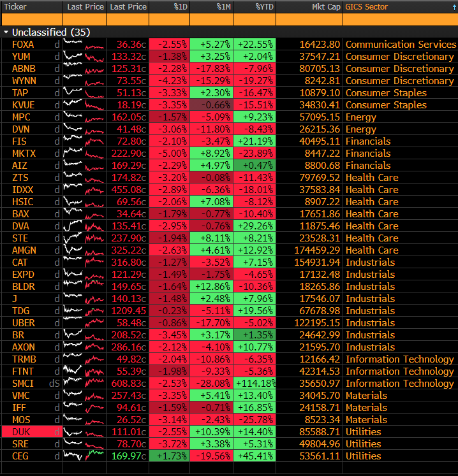
Task: Click the TDG last price 1209.45
Action: coord(129,310)
